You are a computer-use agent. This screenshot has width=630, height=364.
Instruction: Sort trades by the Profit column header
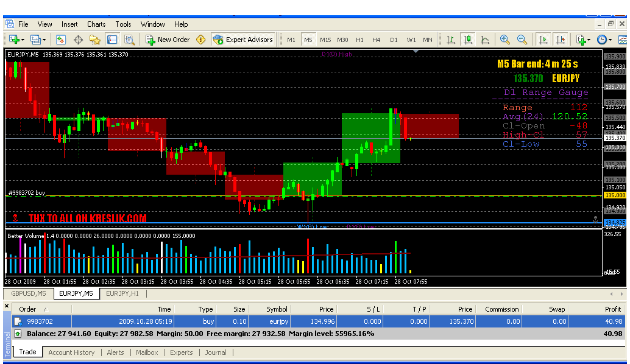pyautogui.click(x=596, y=309)
